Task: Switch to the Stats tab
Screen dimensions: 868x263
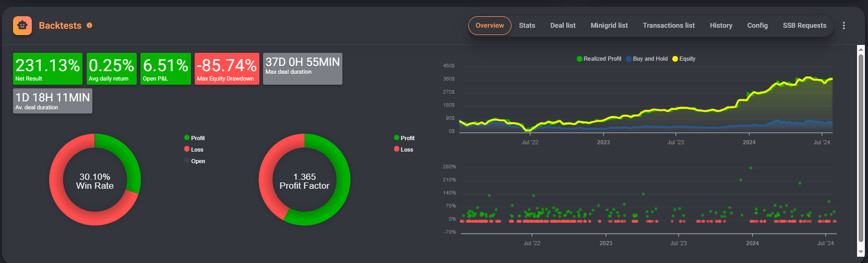Action: click(527, 26)
